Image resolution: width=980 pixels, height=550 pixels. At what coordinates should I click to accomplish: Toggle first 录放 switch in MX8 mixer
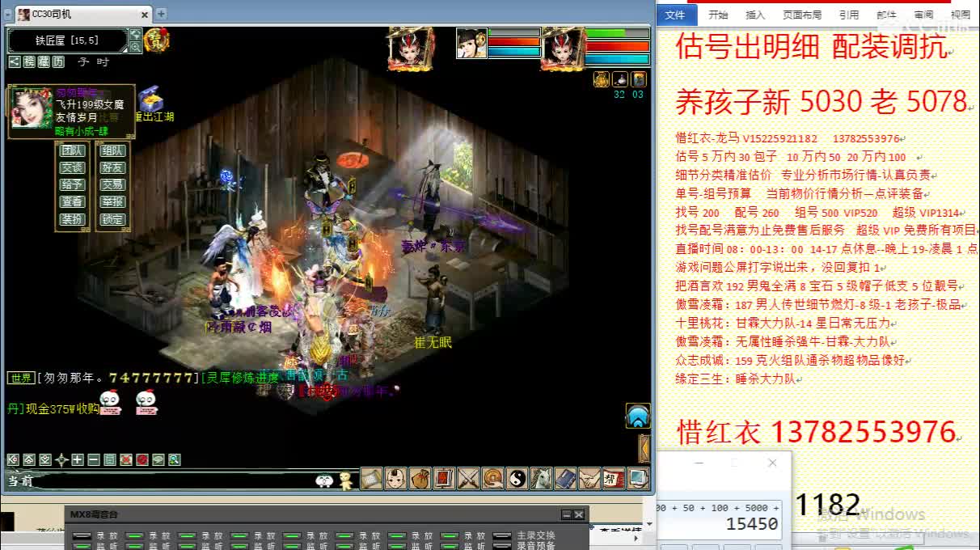pos(82,535)
